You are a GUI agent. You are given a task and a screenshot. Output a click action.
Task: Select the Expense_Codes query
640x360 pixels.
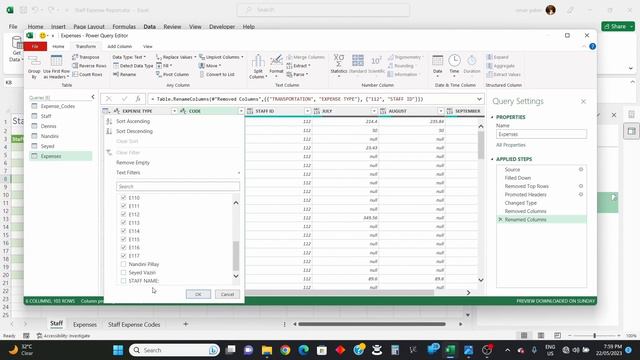coord(58,106)
